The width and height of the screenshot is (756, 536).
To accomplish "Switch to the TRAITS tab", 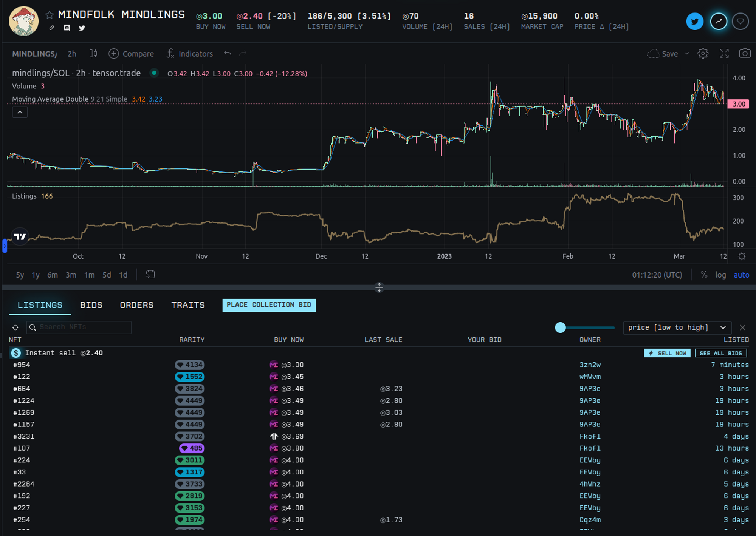I will coord(188,305).
